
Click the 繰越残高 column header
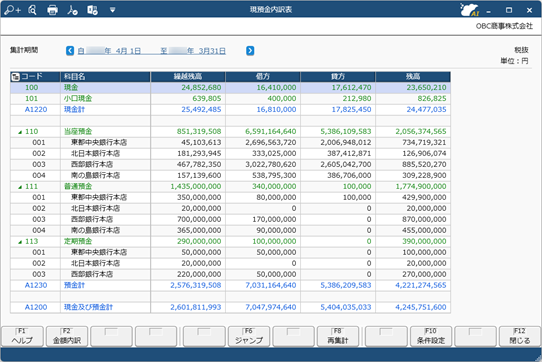pos(188,77)
